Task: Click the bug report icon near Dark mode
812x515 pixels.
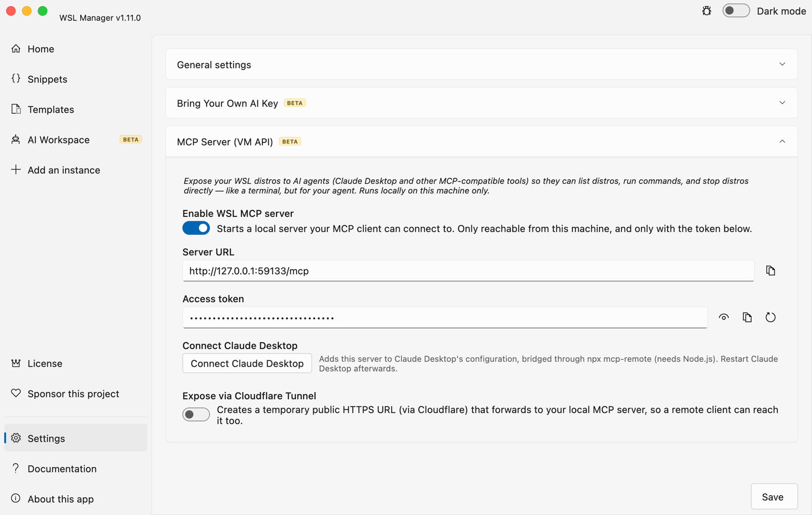Action: click(x=706, y=11)
